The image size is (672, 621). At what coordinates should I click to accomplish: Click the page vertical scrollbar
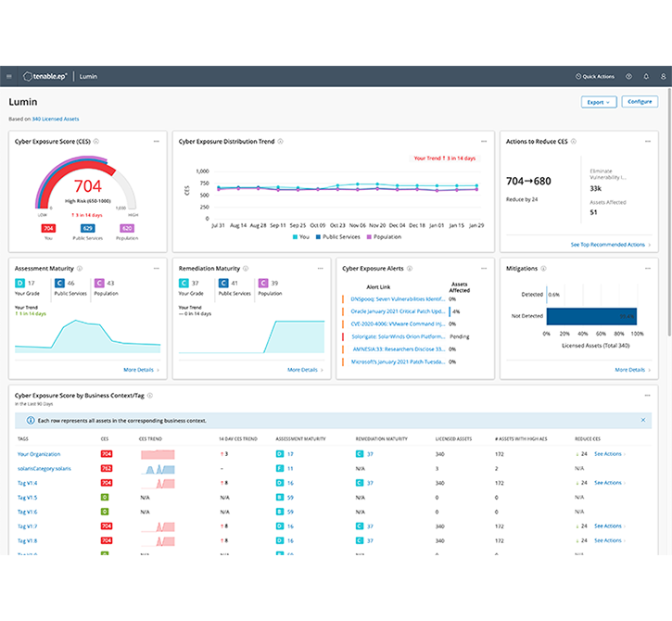669,212
